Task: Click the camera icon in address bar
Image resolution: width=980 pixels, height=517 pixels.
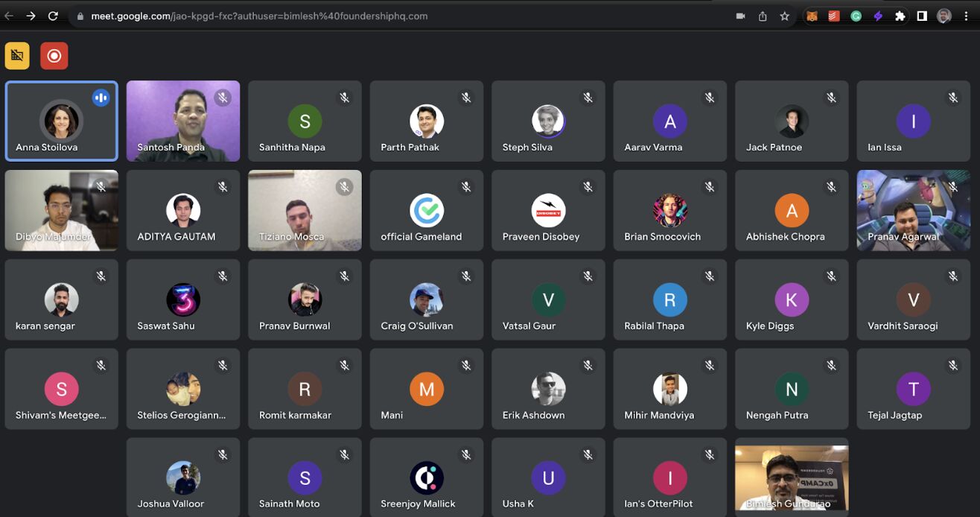Action: pos(741,16)
